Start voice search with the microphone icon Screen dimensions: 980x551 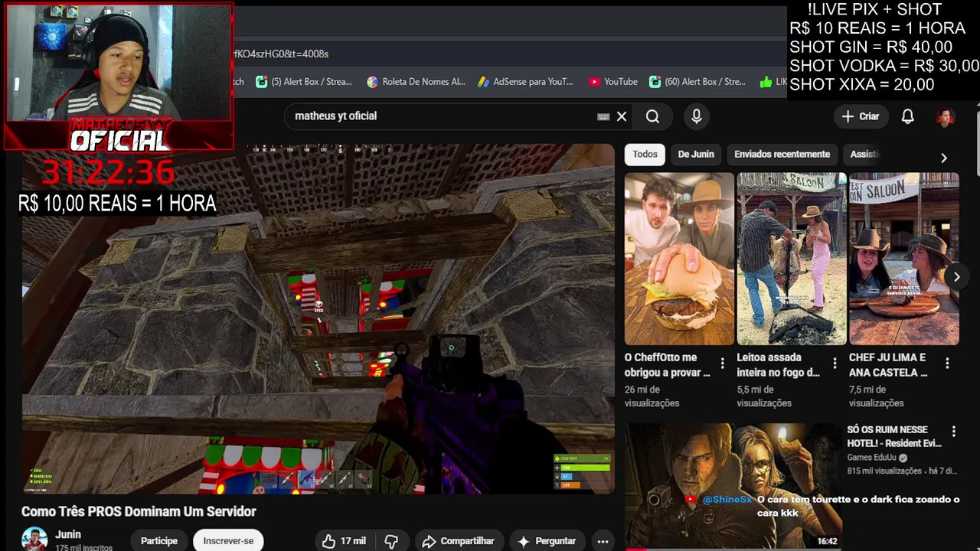point(696,116)
